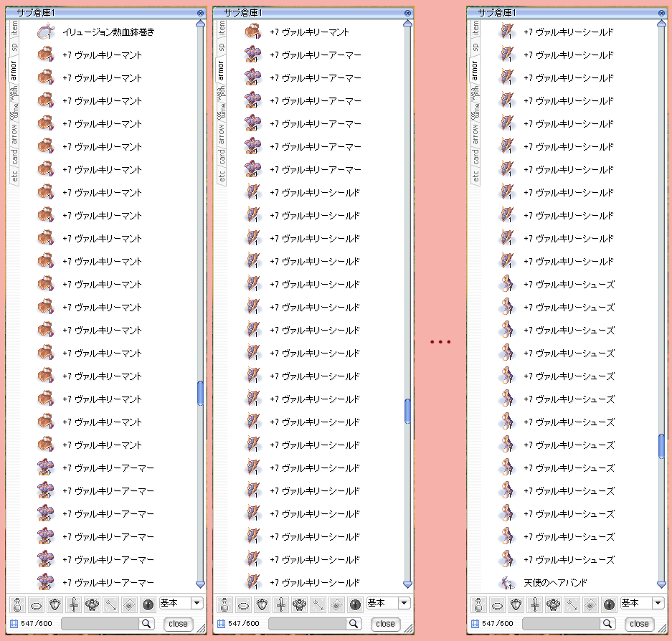Click the search magnifier icon in middle window
This screenshot has height=641, width=672.
click(x=353, y=624)
